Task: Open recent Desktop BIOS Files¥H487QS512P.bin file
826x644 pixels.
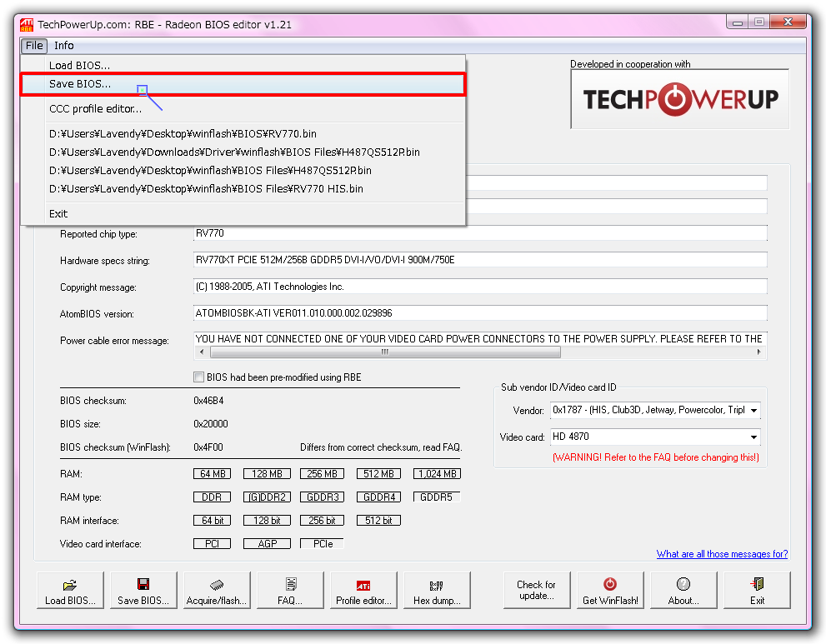Action: point(243,171)
